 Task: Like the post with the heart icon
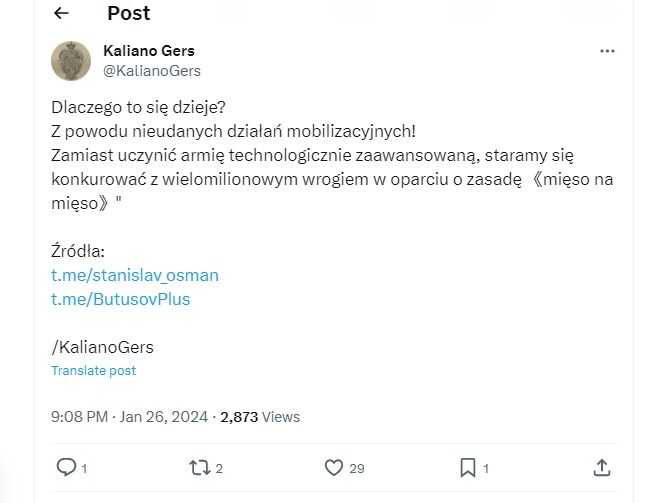click(334, 467)
